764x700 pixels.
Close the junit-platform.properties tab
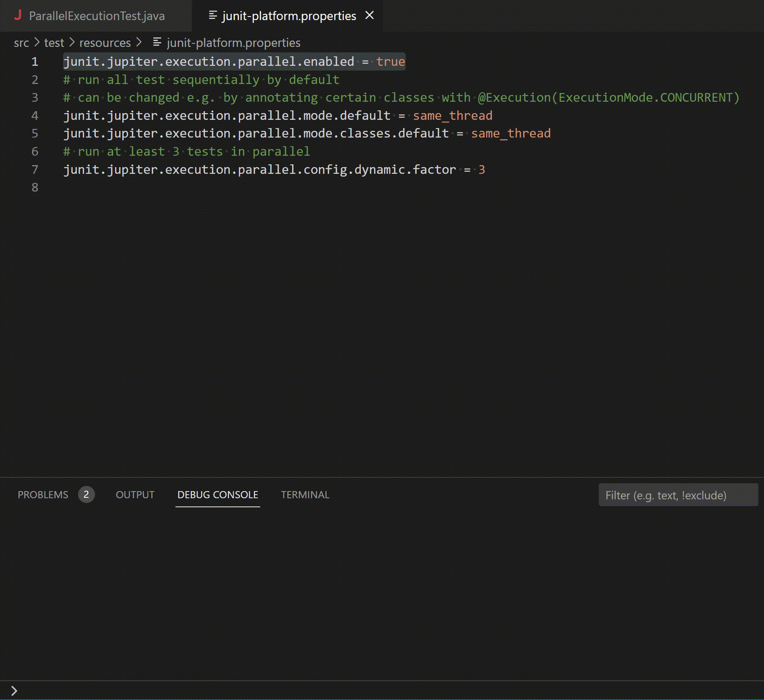[370, 15]
